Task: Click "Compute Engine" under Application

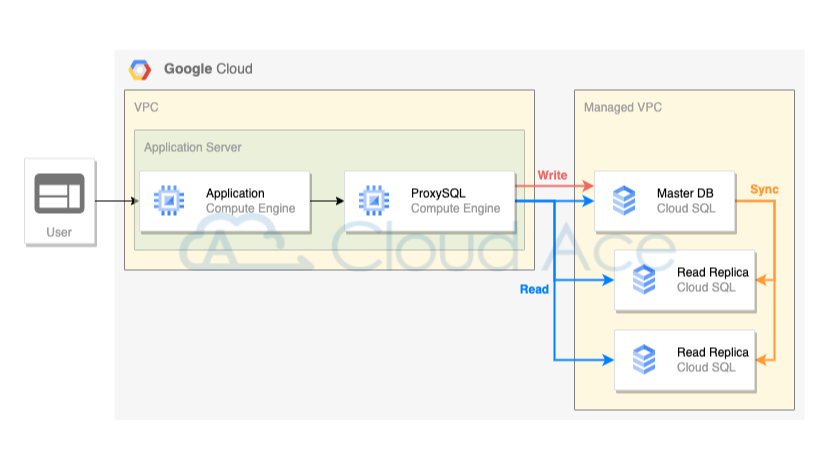Action: tap(250, 209)
